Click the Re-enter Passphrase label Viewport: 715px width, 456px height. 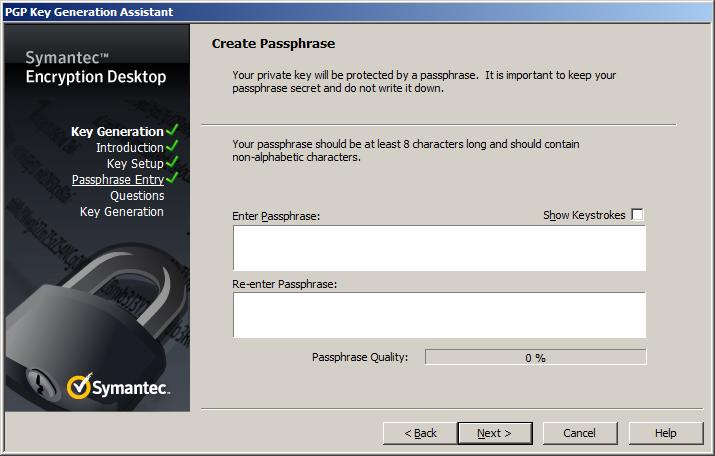coord(285,284)
